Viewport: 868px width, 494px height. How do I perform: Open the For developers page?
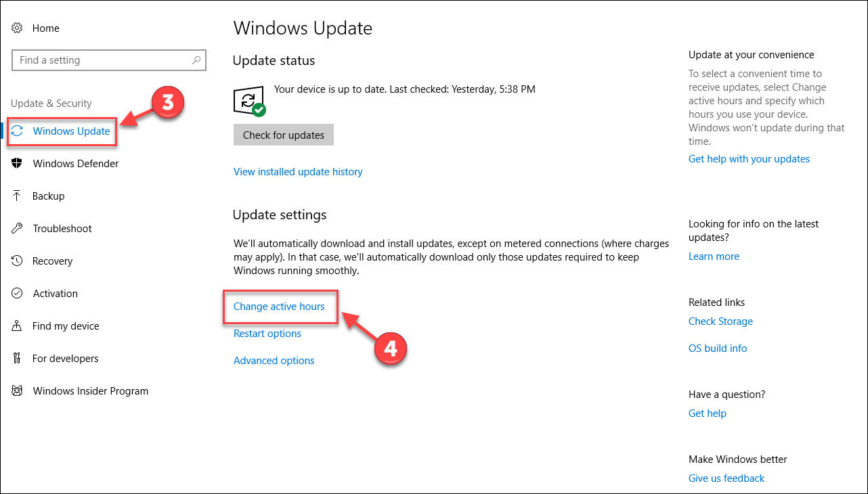66,359
